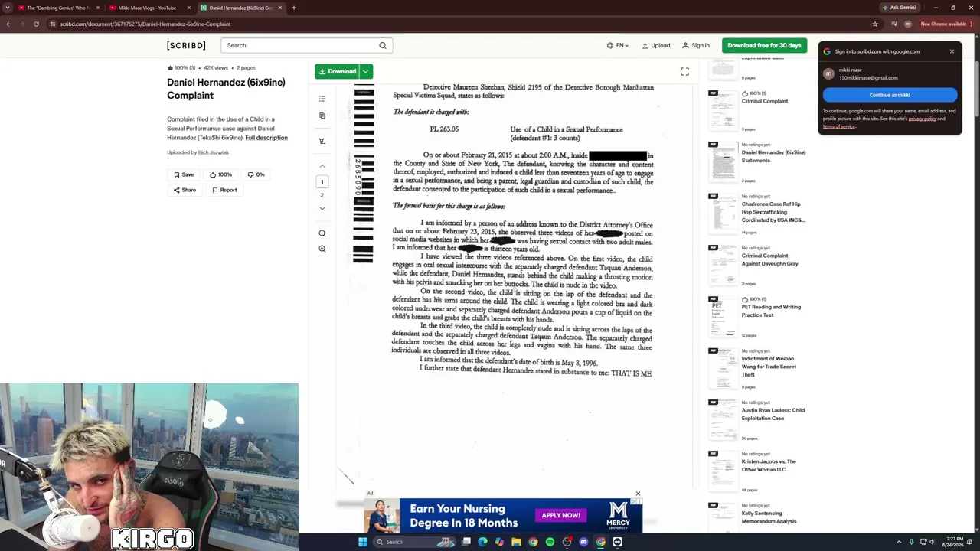980x551 pixels.
Task: Go to previous page with up arrow
Action: point(322,166)
